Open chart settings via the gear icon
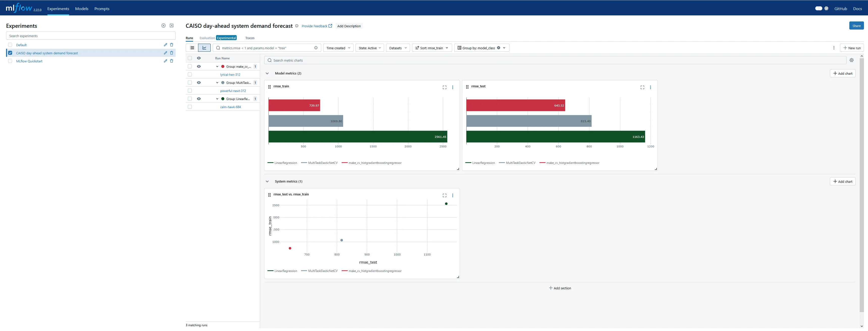Viewport: 868px width, 331px height. [x=852, y=60]
